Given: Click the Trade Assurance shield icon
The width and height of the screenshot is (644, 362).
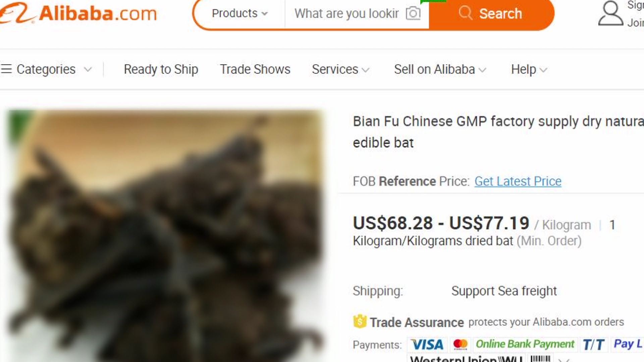Looking at the screenshot, I should pyautogui.click(x=360, y=322).
